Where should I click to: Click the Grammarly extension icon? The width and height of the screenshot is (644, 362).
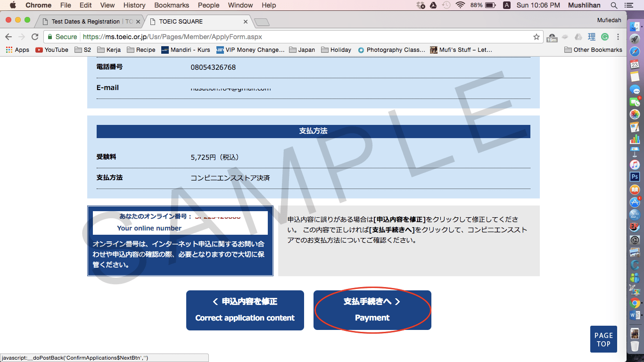tap(604, 37)
